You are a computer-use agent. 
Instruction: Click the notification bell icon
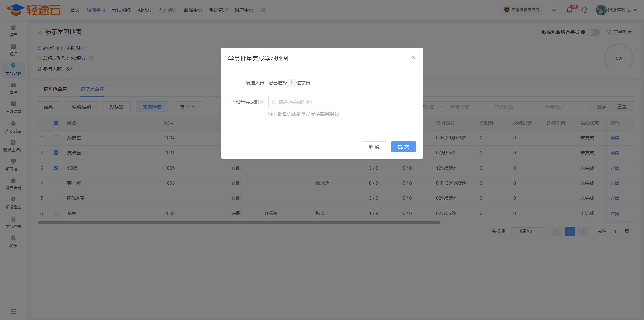[569, 10]
